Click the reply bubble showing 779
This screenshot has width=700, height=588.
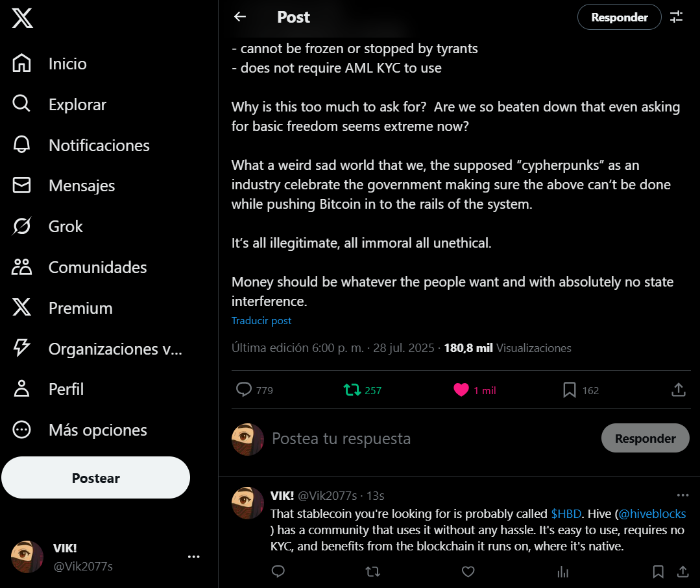254,390
